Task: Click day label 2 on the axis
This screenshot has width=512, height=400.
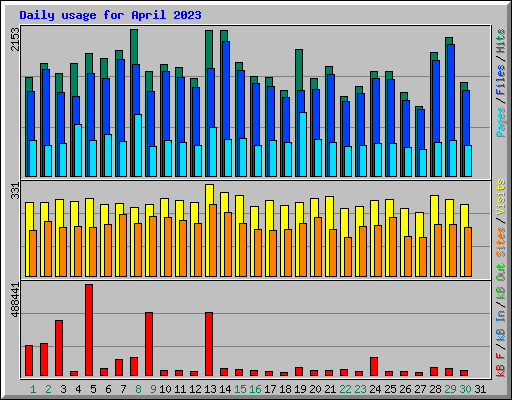Action: (48, 389)
